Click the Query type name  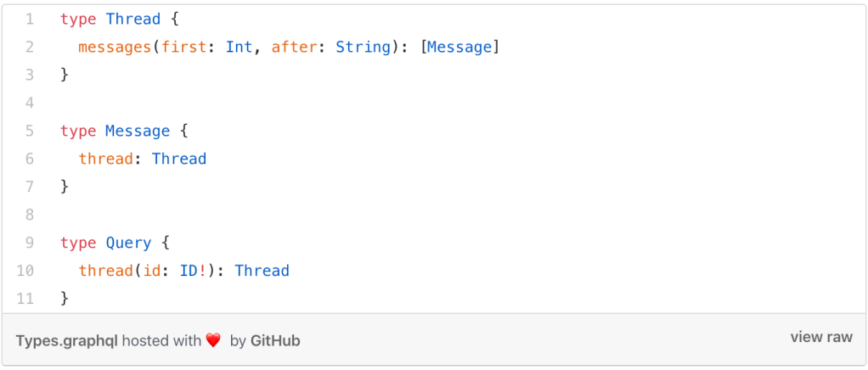click(128, 243)
